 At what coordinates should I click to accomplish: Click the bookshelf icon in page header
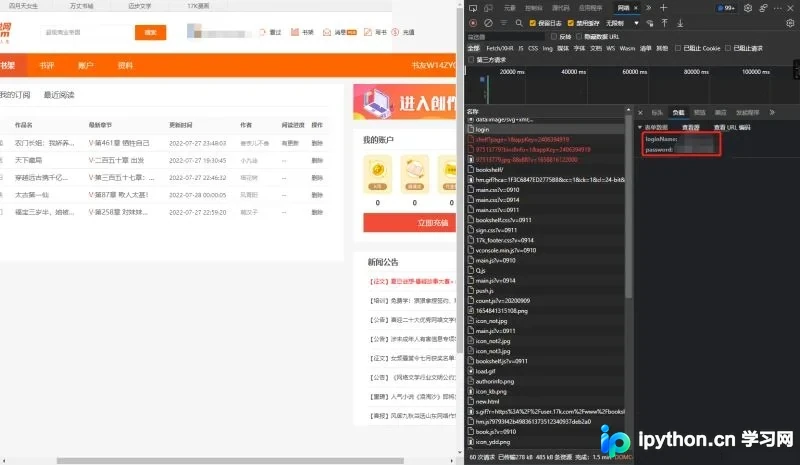coord(294,32)
